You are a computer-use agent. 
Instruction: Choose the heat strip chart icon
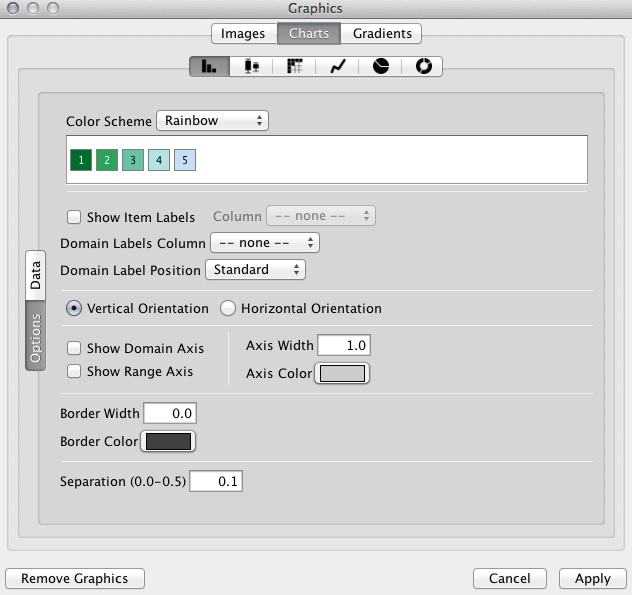(x=295, y=67)
